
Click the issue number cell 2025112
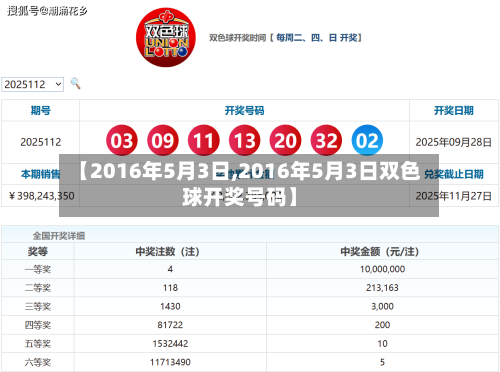tap(41, 142)
